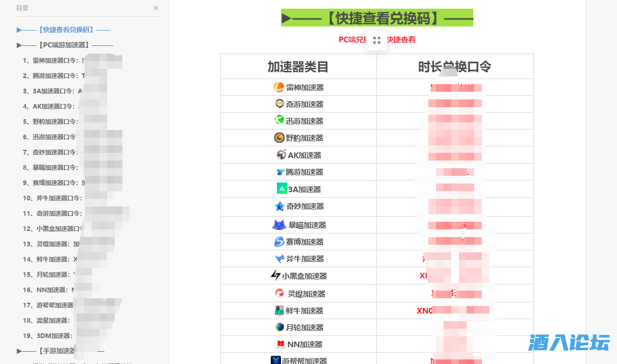Click the 赛博加速器 blue logo icon
Screen dimensions: 617x364
click(279, 242)
